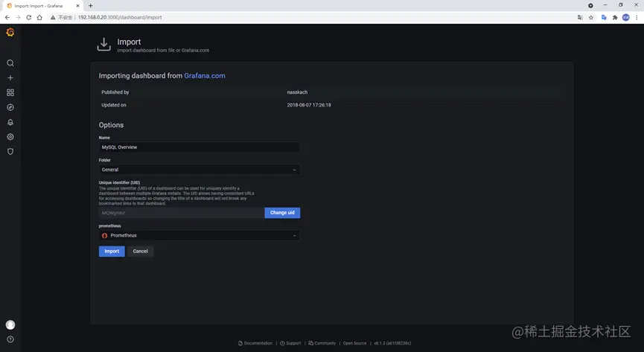The image size is (644, 352).
Task: Click the publisher name nasskach
Action: pos(297,92)
